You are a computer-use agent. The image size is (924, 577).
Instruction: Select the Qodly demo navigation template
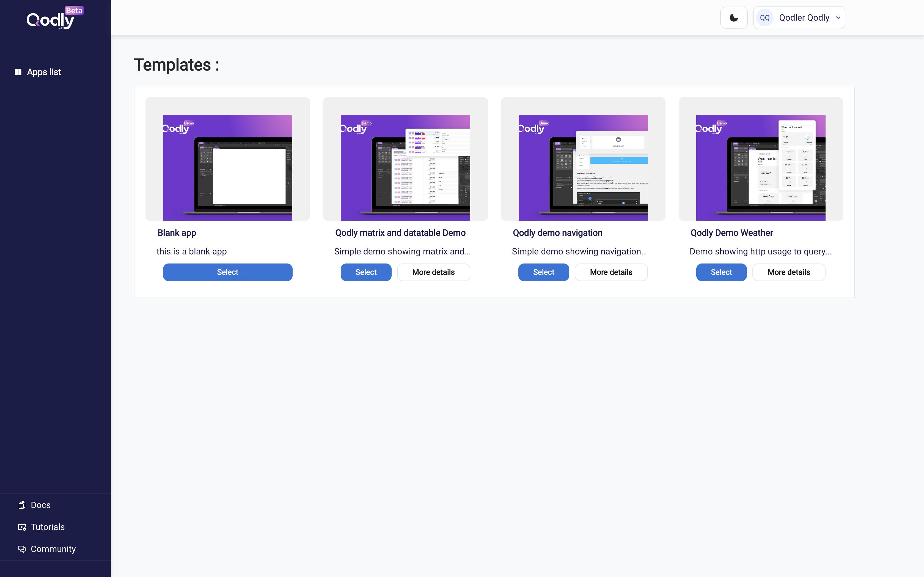coord(543,272)
